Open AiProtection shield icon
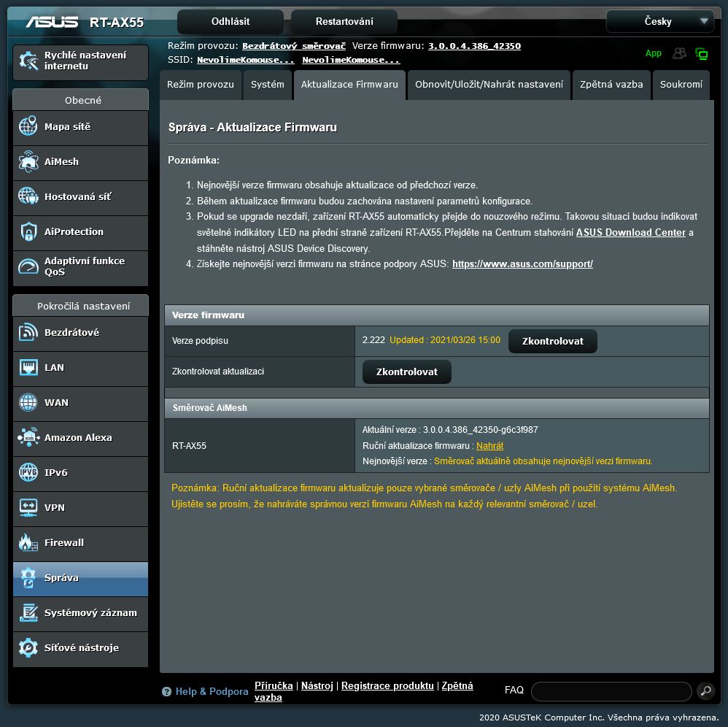 [x=28, y=231]
